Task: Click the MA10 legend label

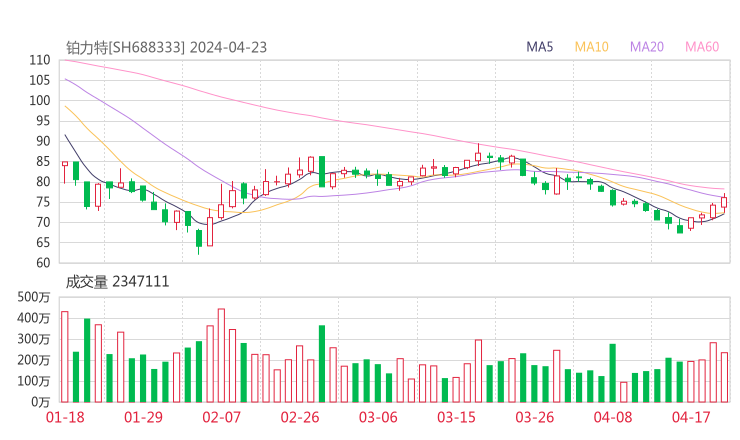Action: [591, 47]
